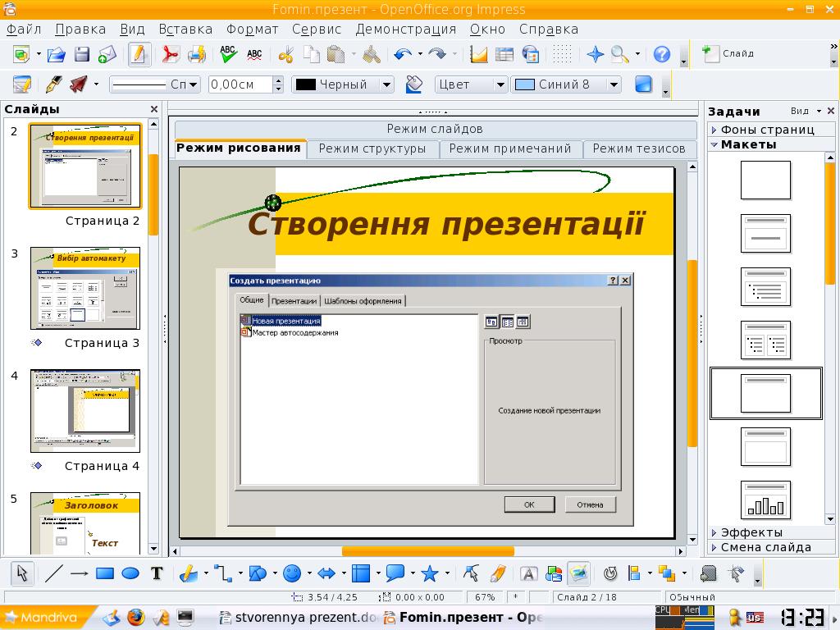Copy selection icon in toolbar

[x=312, y=54]
